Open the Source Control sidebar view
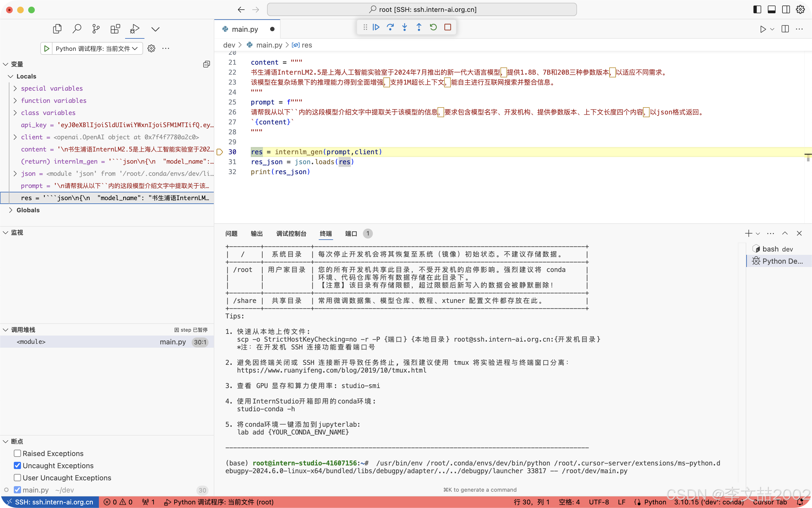The height and width of the screenshot is (508, 812). 96,29
